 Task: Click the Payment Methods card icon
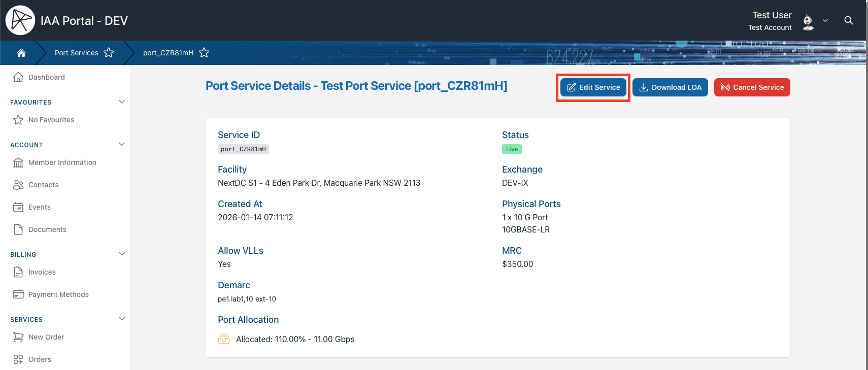pyautogui.click(x=18, y=294)
